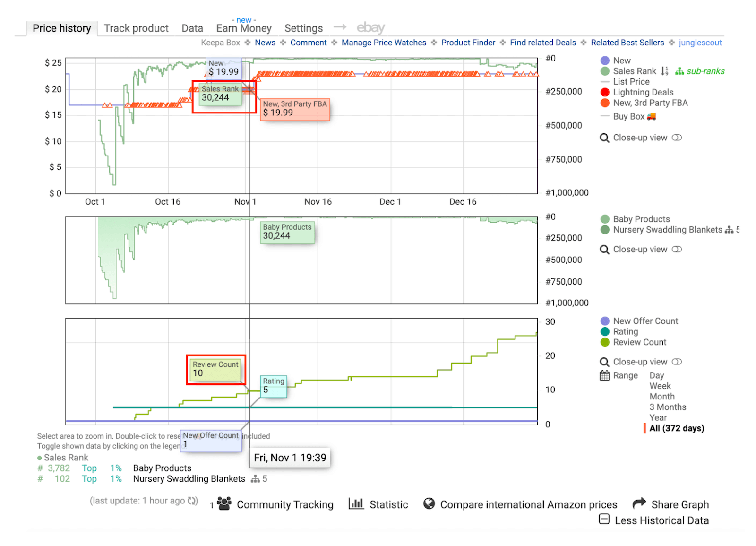Screen dimensions: 756x546
Task: Toggle Close-up view for offer count chart
Action: pyautogui.click(x=677, y=362)
